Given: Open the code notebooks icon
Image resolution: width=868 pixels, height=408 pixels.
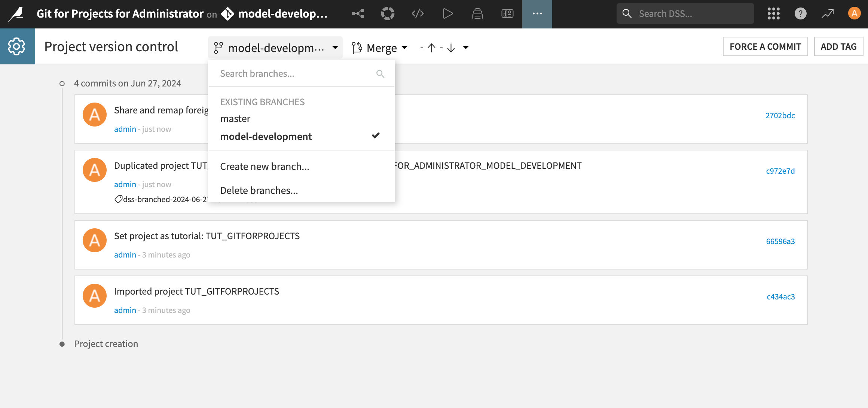Looking at the screenshot, I should (x=418, y=13).
